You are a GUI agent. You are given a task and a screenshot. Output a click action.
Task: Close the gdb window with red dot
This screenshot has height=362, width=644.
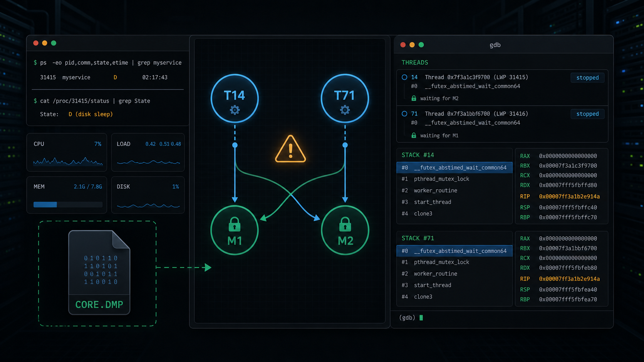point(403,45)
